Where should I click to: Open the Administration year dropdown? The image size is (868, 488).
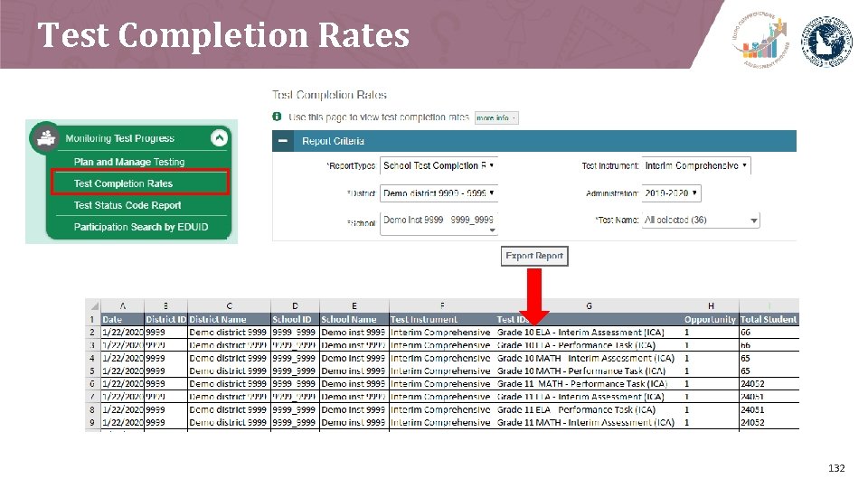tap(672, 193)
